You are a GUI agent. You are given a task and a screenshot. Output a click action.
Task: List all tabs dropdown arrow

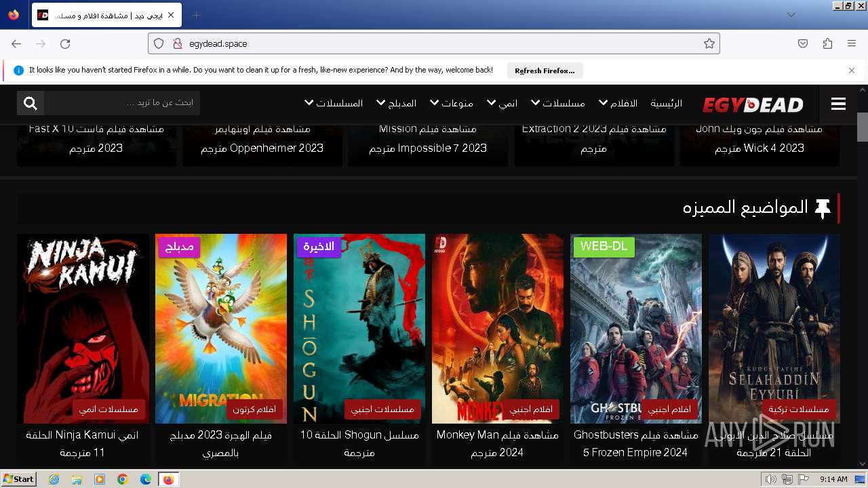tap(791, 15)
